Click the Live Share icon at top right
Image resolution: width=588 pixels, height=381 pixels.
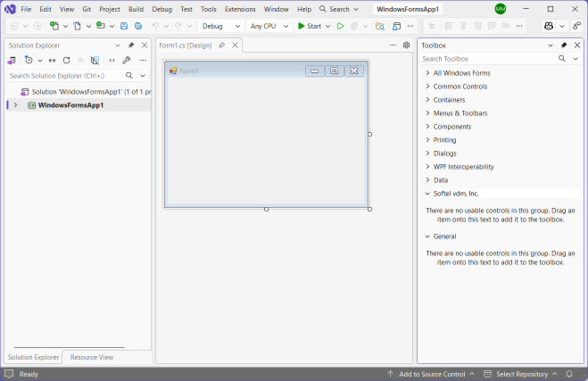[576, 26]
